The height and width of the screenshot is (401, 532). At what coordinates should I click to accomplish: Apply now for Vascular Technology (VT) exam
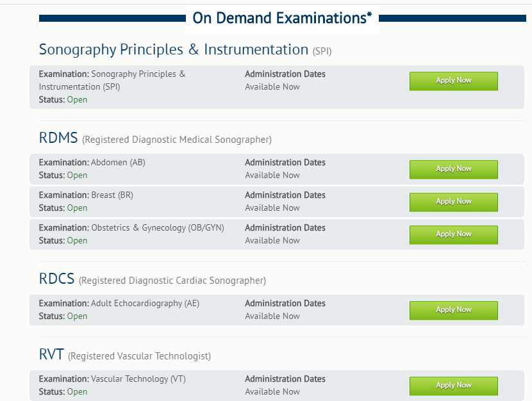point(453,386)
